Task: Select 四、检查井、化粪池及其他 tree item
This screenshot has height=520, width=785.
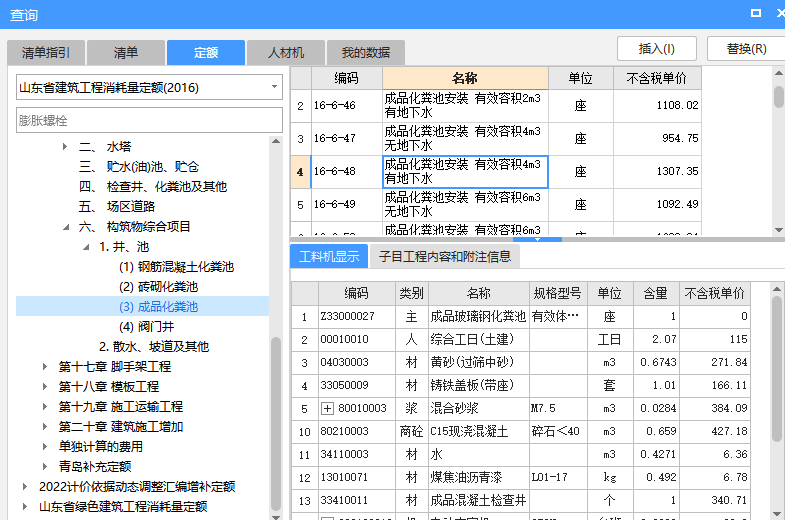Action: 153,187
